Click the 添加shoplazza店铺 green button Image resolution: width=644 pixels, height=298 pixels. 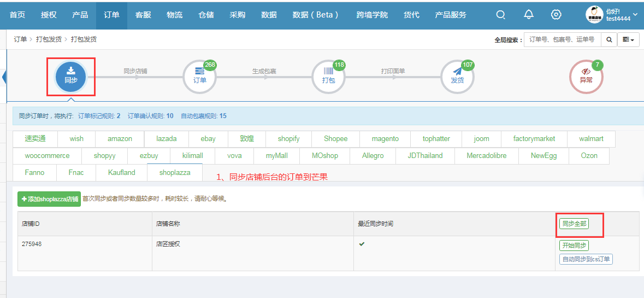click(x=49, y=199)
